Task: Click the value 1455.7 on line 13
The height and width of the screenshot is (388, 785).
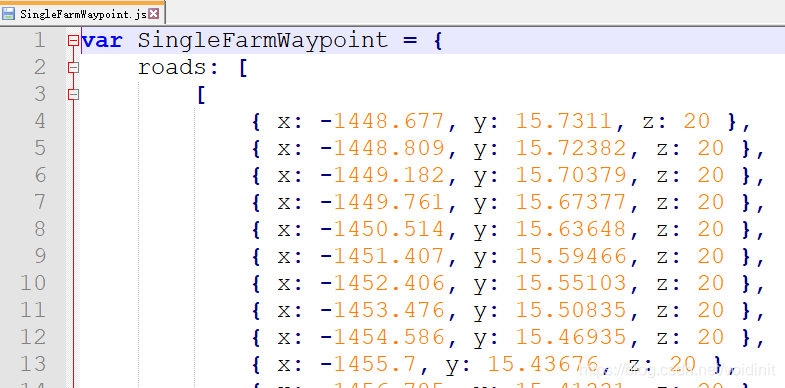Action: [x=375, y=365]
